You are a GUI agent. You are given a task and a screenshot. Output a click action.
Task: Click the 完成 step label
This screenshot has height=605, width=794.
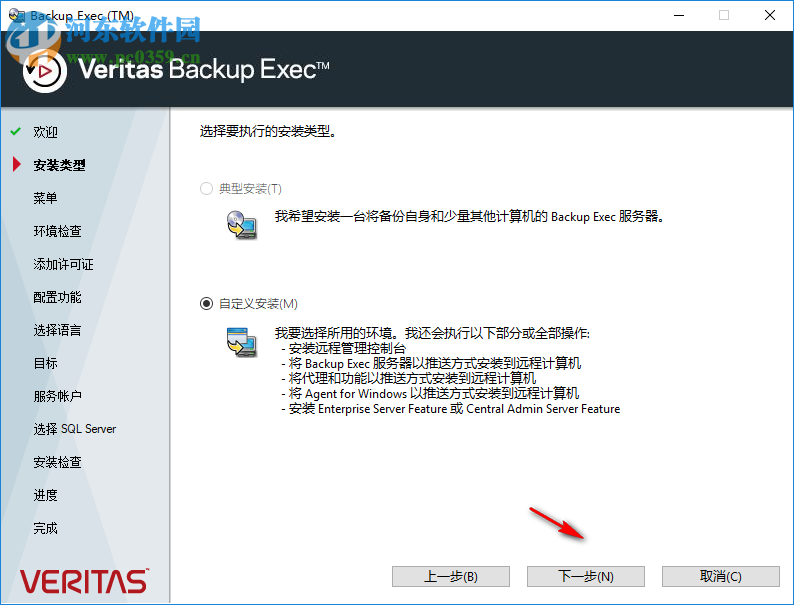(46, 528)
